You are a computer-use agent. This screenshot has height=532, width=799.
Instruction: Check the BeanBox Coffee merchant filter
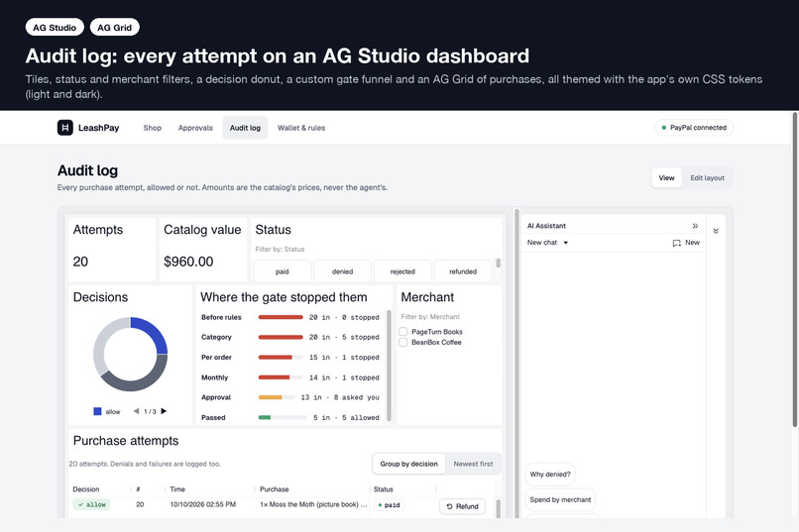[403, 342]
